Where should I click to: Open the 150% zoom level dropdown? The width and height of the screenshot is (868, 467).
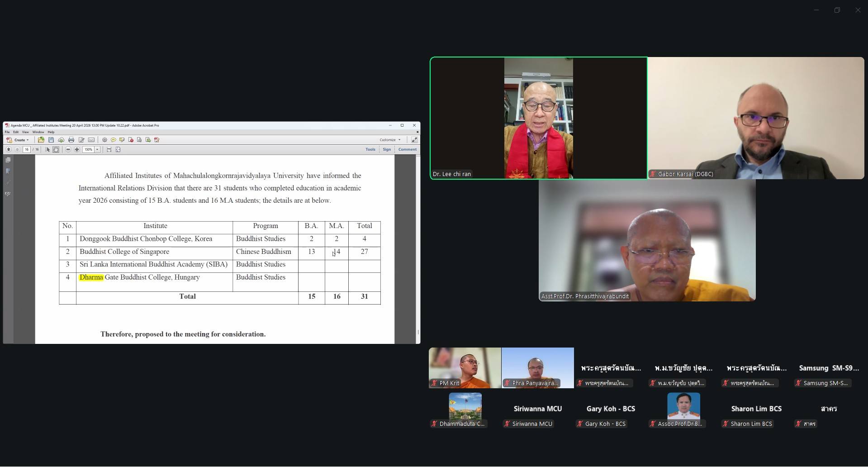pyautogui.click(x=97, y=149)
